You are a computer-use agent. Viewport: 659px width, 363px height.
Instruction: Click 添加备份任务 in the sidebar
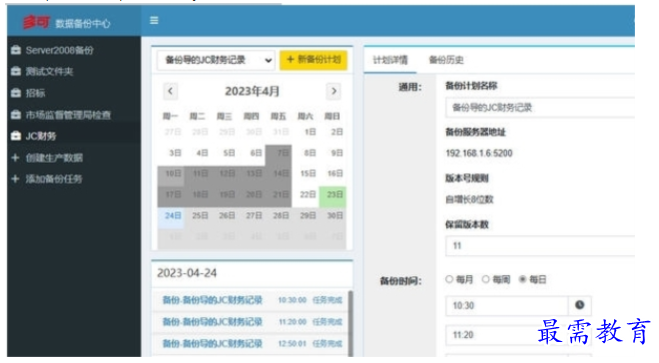click(x=54, y=179)
